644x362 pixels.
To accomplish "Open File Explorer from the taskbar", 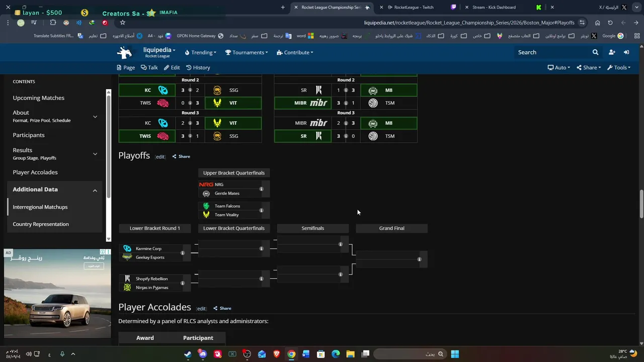I will tap(351, 354).
